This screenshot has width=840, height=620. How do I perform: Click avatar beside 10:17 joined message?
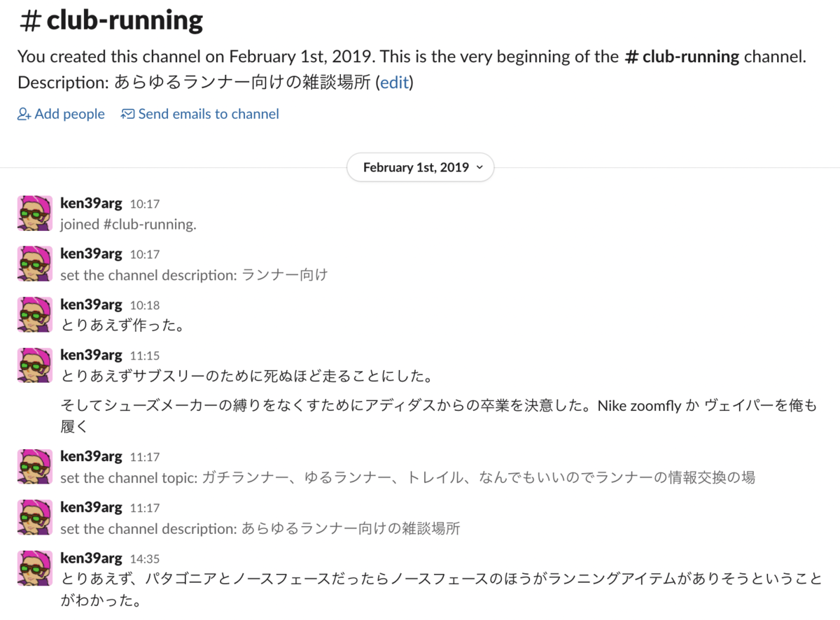pyautogui.click(x=34, y=213)
